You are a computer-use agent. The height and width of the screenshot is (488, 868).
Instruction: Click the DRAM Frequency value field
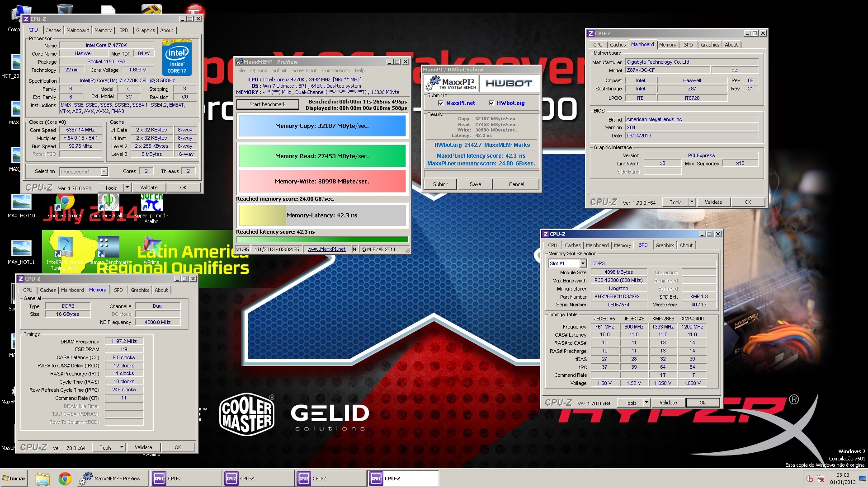pos(124,342)
